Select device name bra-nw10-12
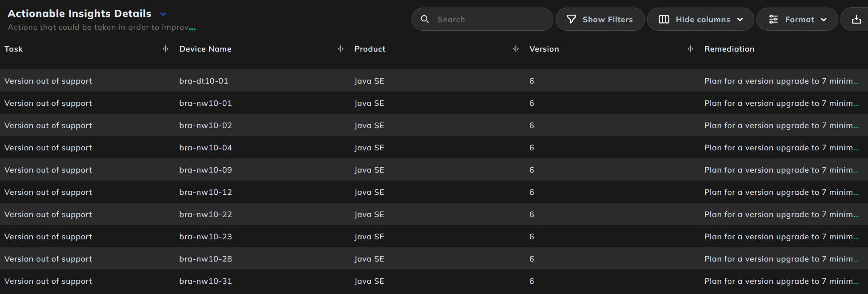 [x=205, y=192]
